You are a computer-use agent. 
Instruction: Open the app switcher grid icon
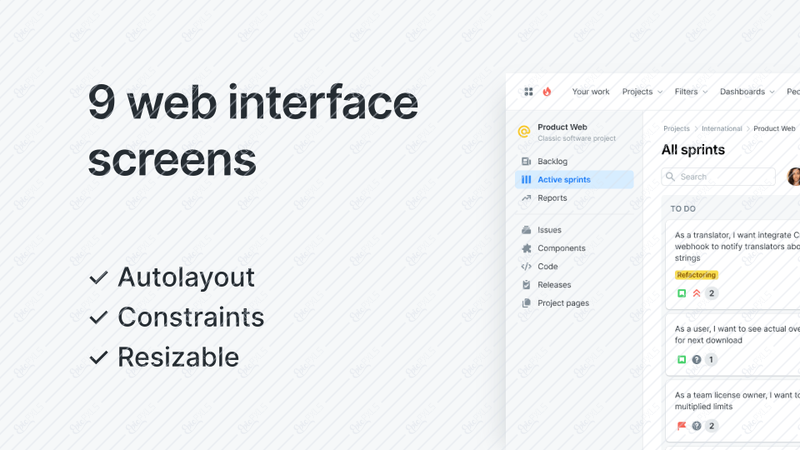coord(529,91)
